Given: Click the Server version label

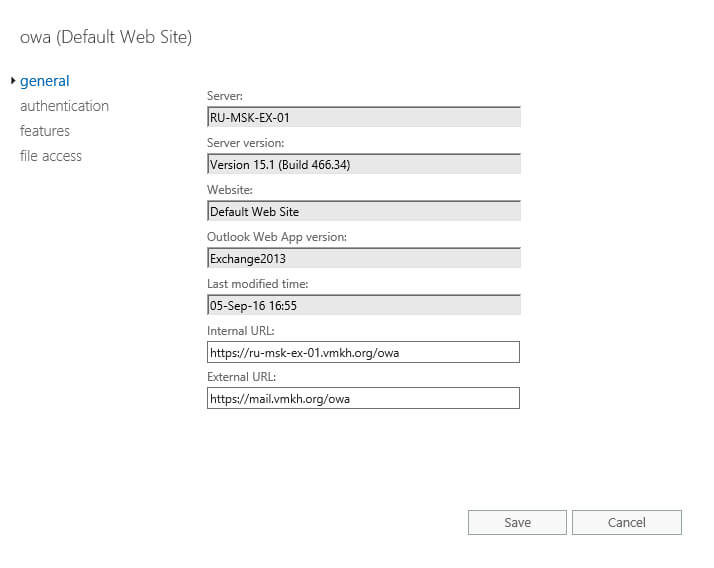Looking at the screenshot, I should click(x=245, y=143).
